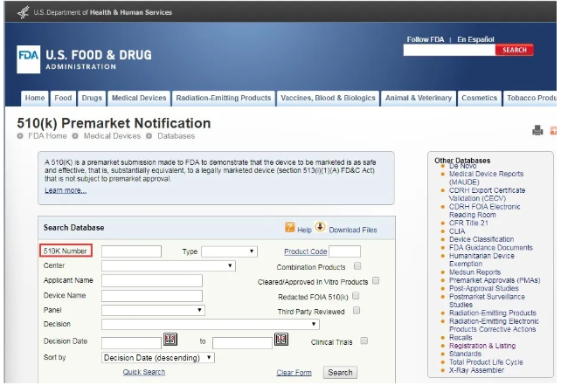Open the De Novo database link
Screen dimensions: 561x392
(462, 166)
